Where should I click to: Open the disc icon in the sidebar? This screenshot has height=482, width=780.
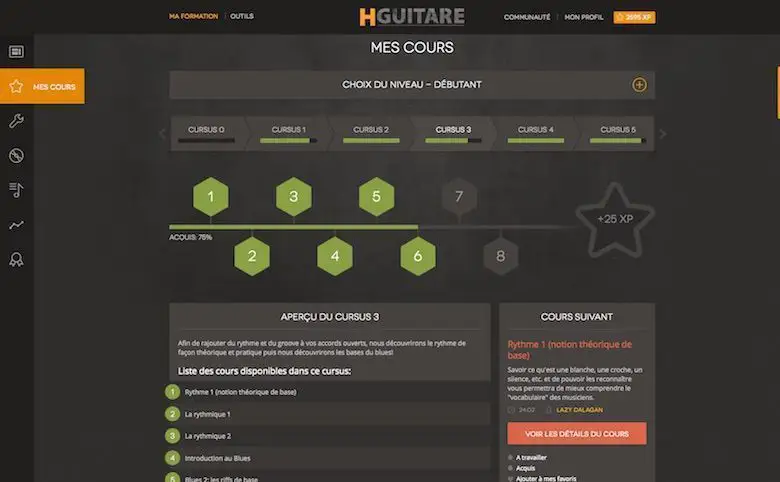16,156
